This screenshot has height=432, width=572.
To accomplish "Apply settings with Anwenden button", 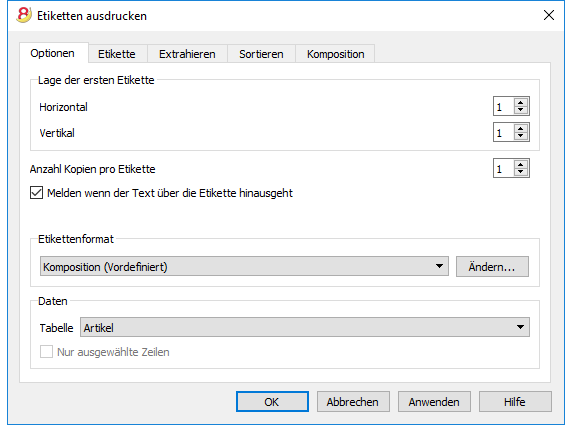I will 434,402.
